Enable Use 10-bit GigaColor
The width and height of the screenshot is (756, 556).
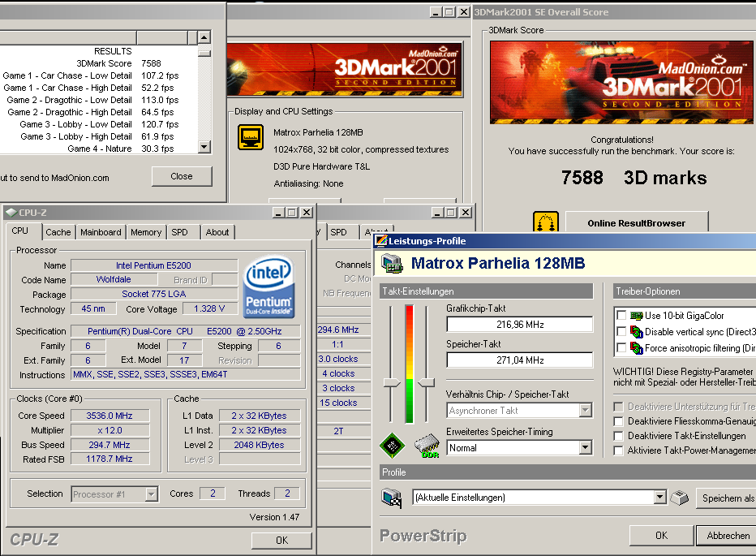tap(621, 315)
